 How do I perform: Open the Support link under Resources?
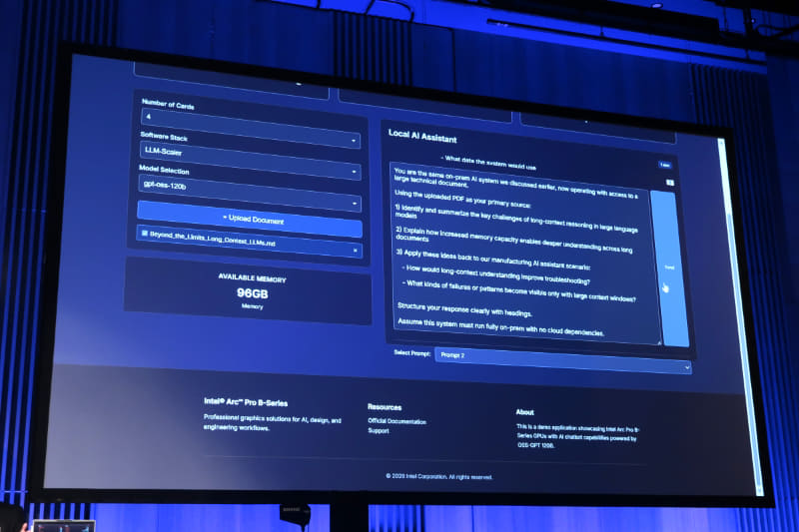click(379, 431)
